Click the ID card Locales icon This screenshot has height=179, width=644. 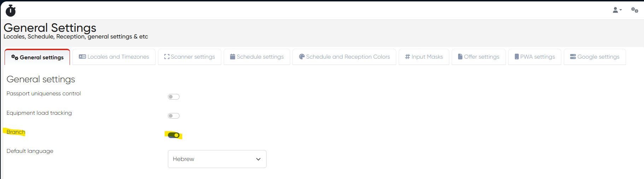click(x=82, y=57)
